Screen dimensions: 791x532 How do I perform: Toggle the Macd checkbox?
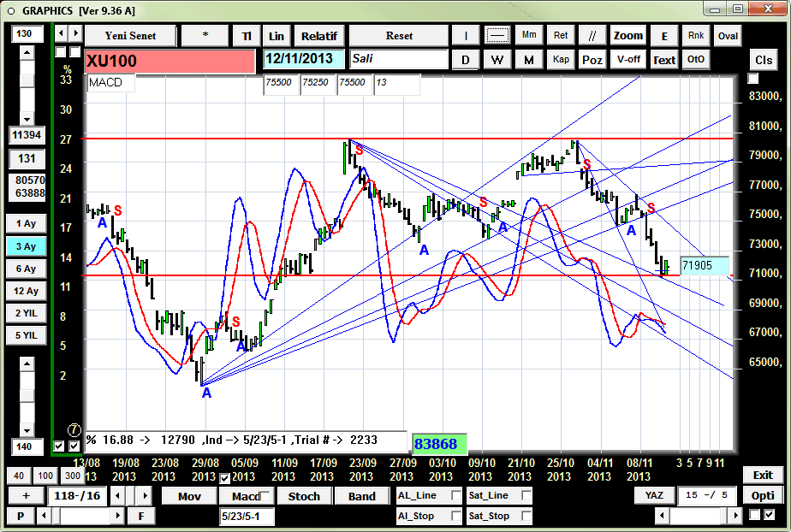pyautogui.click(x=265, y=496)
